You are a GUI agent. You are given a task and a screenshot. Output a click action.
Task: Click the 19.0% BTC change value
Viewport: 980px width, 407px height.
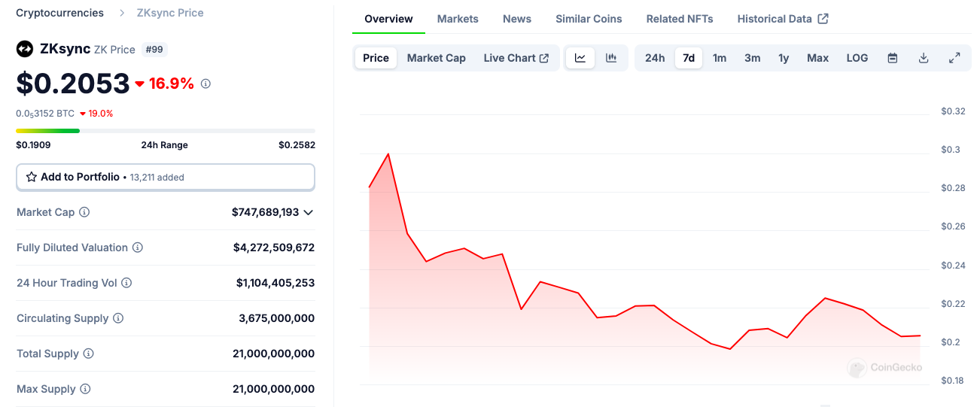[x=101, y=114]
